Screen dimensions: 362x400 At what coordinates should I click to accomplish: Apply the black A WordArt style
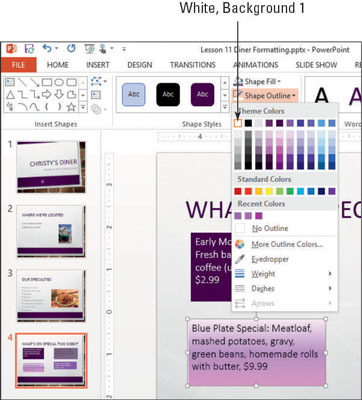[321, 96]
